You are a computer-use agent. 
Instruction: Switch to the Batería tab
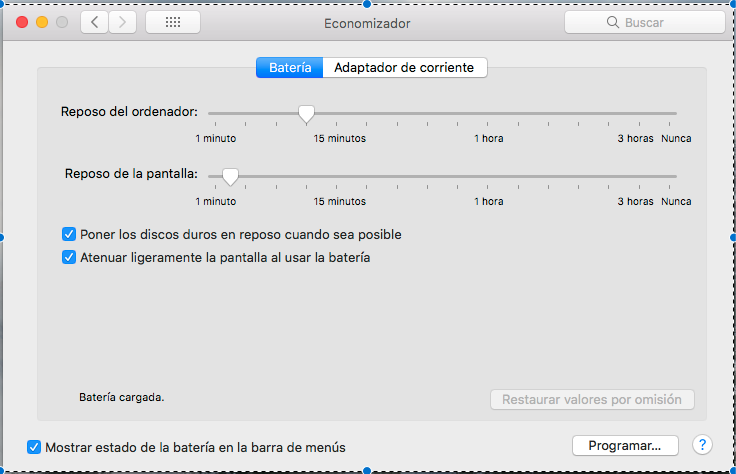[x=290, y=68]
